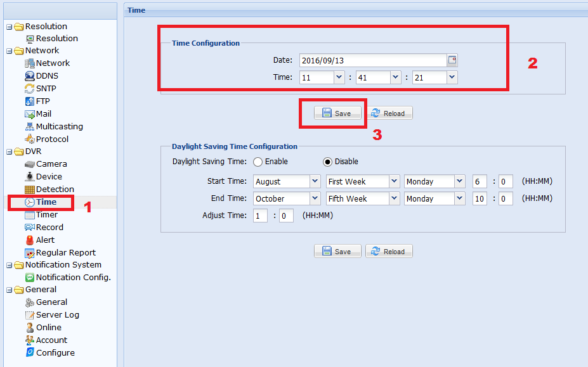The width and height of the screenshot is (588, 367).
Task: Open the Start Time month dropdown (August)
Action: tap(287, 181)
